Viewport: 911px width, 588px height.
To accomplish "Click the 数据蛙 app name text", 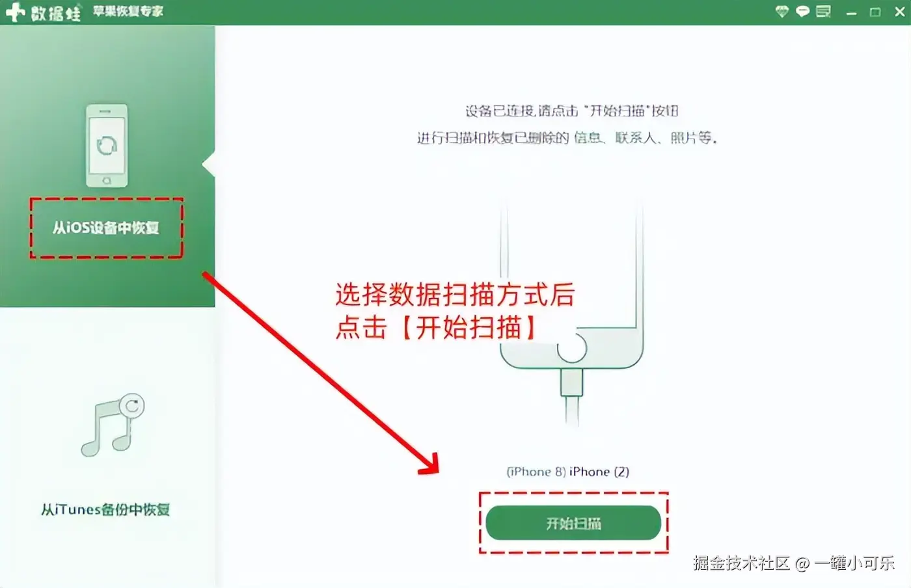I will point(56,12).
